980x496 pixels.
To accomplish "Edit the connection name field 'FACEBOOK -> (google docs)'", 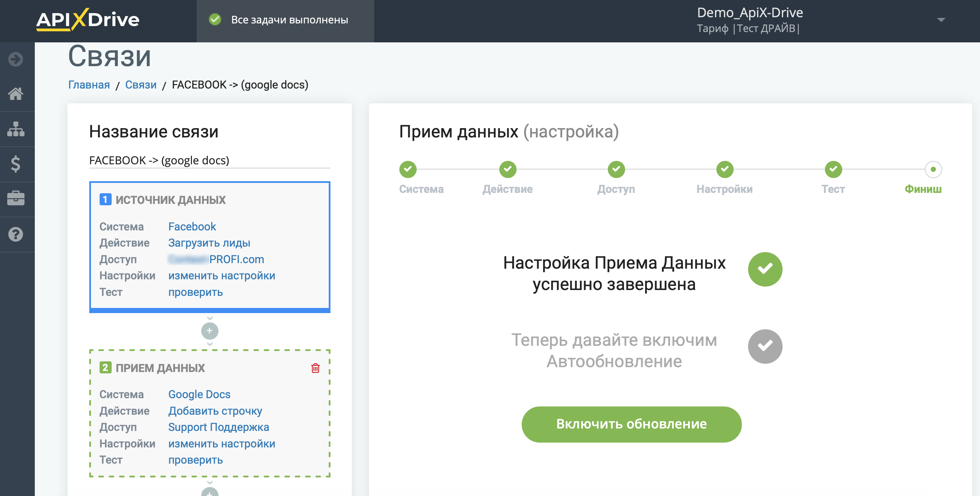I will (x=210, y=160).
